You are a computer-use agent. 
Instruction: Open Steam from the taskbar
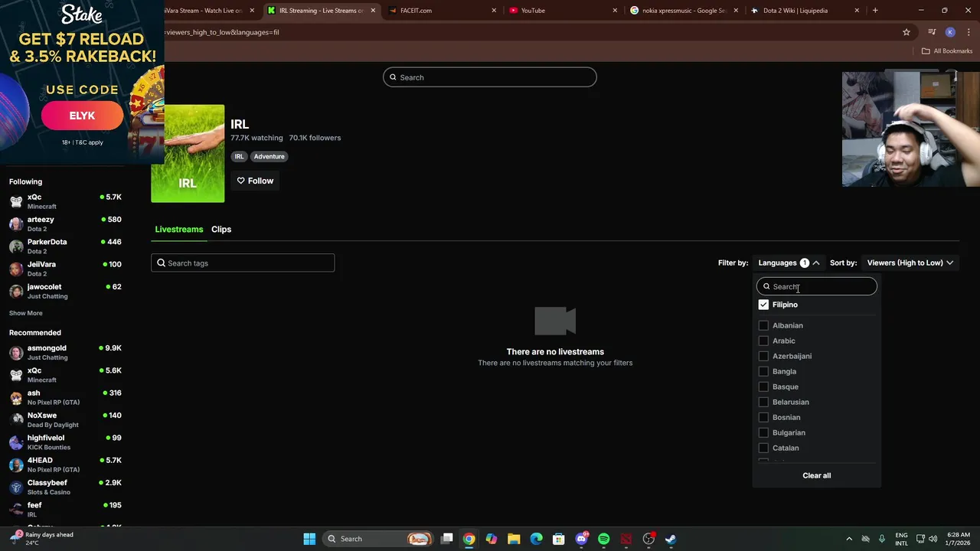(671, 539)
